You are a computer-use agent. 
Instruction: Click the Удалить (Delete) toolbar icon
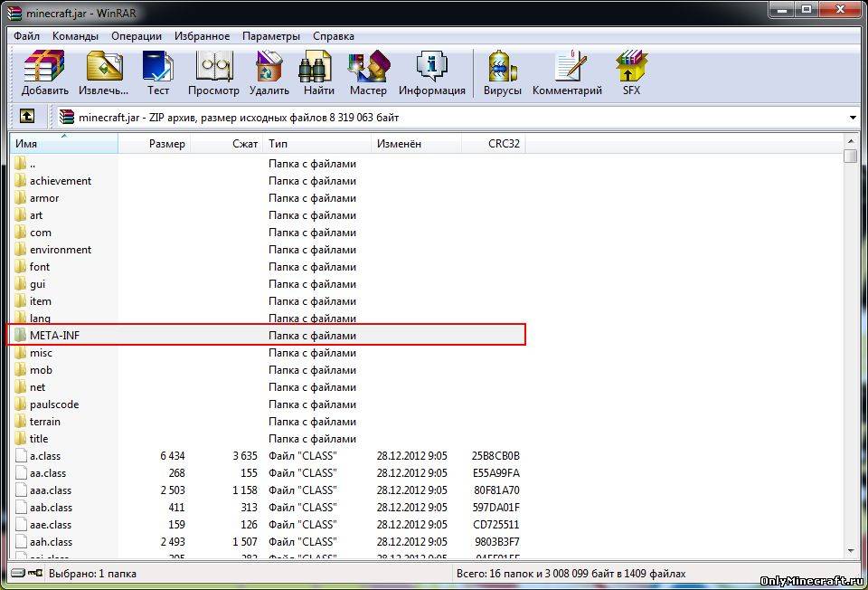tap(269, 72)
